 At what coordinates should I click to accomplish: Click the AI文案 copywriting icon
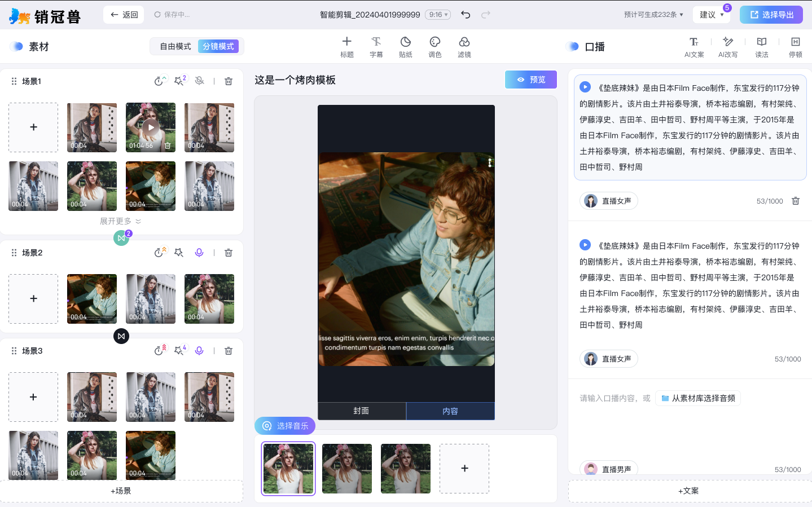(694, 46)
